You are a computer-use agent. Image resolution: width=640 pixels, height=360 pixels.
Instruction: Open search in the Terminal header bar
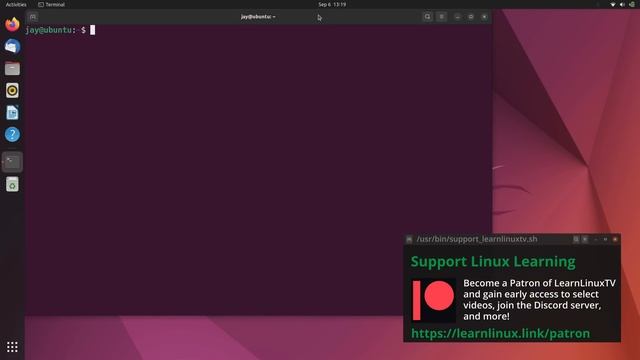pyautogui.click(x=427, y=17)
